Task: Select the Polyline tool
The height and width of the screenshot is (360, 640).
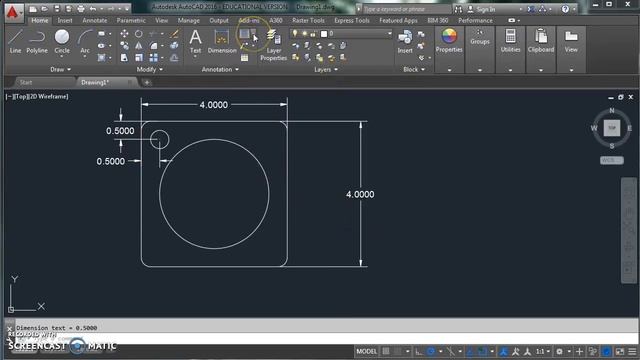Action: click(37, 41)
